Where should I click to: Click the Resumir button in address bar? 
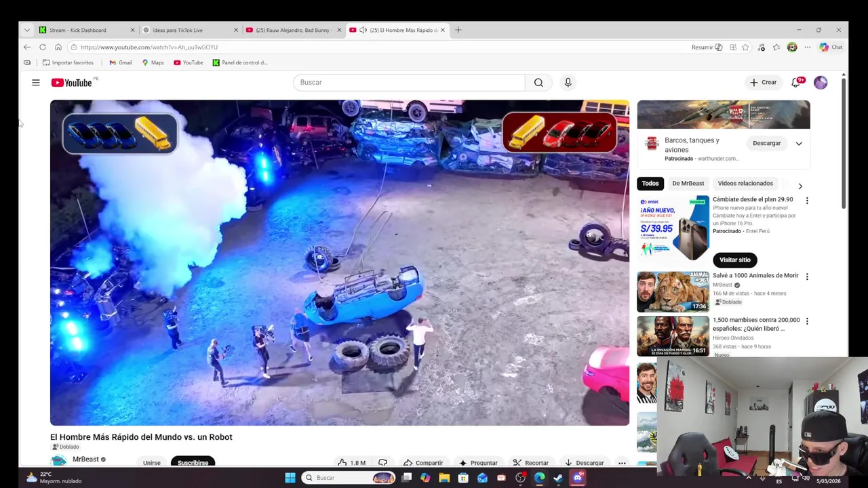[x=707, y=47]
